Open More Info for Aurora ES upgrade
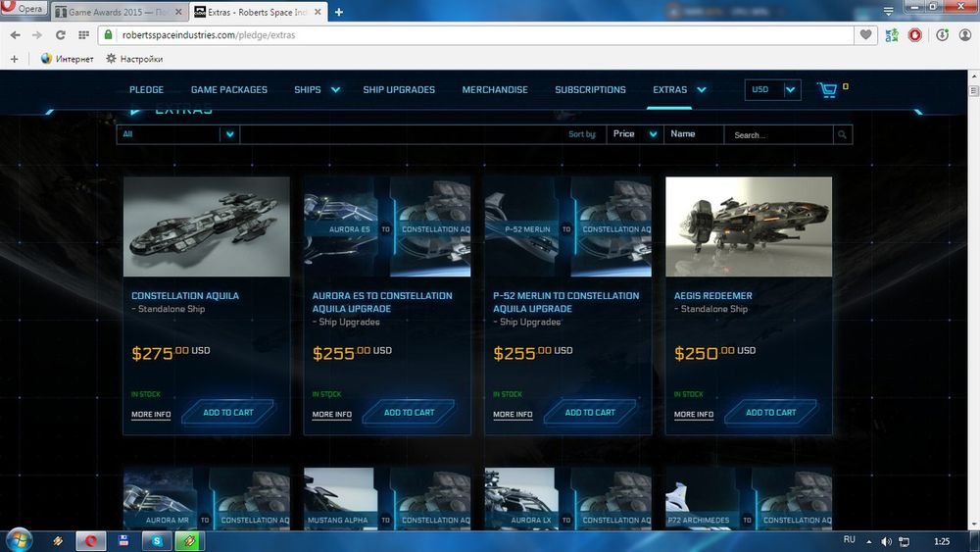The width and height of the screenshot is (980, 552). coord(332,415)
